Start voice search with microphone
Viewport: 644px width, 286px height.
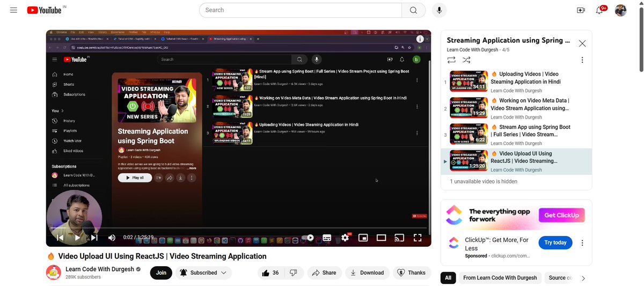point(439,10)
